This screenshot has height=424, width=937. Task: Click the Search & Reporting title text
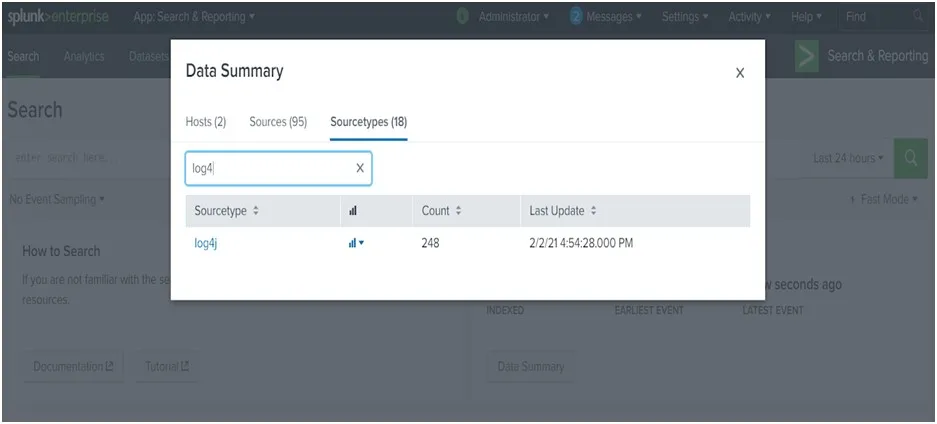click(x=877, y=56)
